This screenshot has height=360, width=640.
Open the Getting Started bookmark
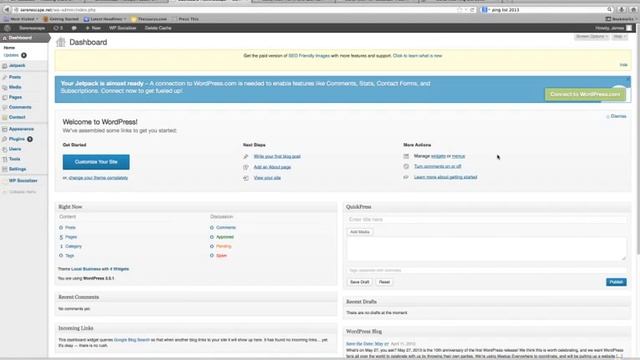(61, 19)
